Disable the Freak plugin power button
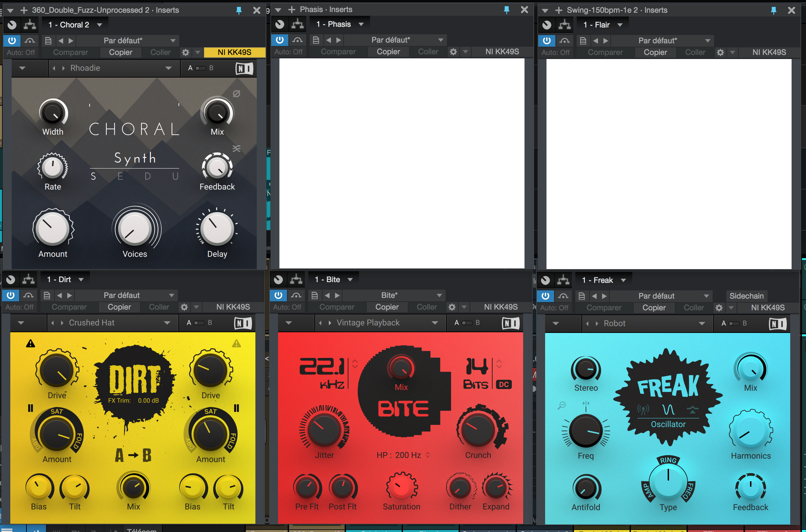The image size is (806, 532). 545,296
